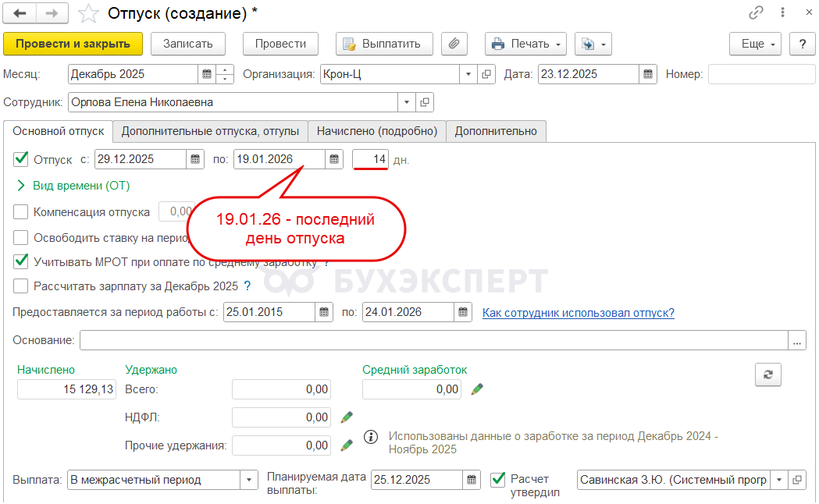Screen dimensions: 819x504
Task: Edit НДФЛ with the pencil icon
Action: (347, 417)
